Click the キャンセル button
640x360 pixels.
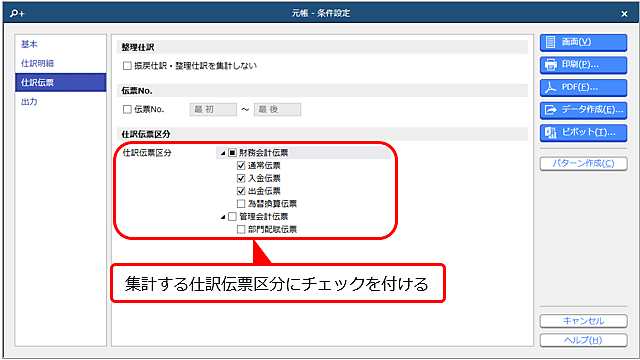pyautogui.click(x=583, y=321)
